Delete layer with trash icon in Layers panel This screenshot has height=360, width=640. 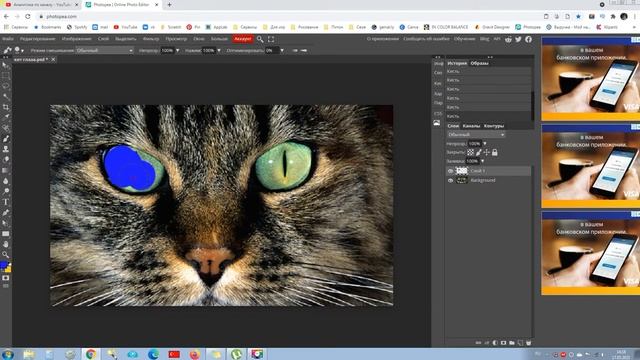pos(529,343)
